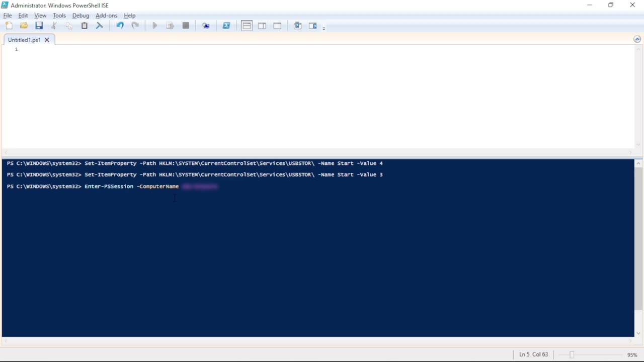Screen dimensions: 644x362
Task: Open the Help menu
Action: coord(130,16)
